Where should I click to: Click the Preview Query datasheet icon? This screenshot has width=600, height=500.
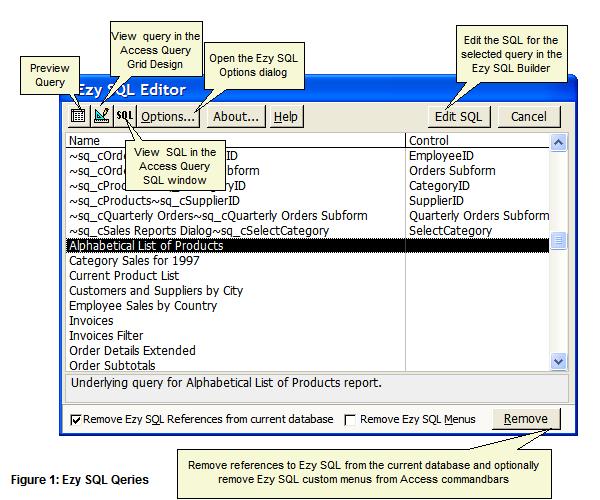pos(78,116)
